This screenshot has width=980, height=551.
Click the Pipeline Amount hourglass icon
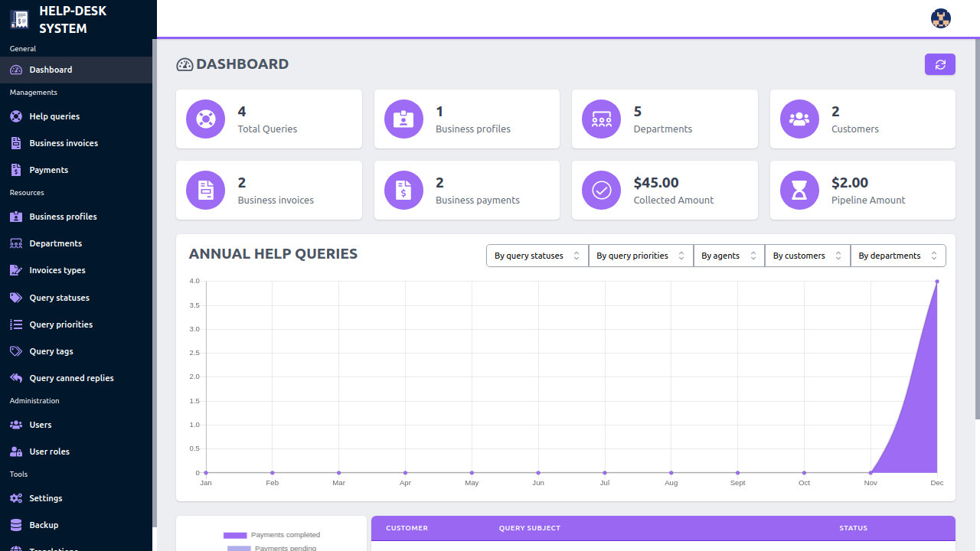tap(799, 190)
